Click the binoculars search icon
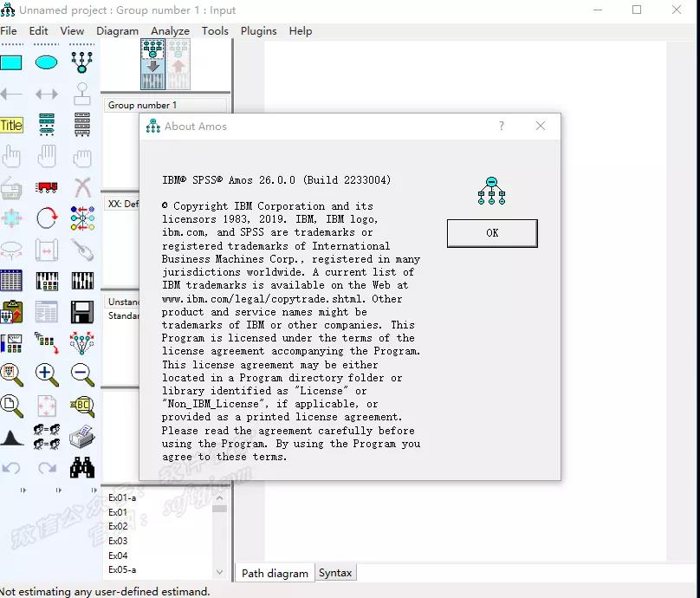Image resolution: width=700 pixels, height=598 pixels. [x=82, y=468]
